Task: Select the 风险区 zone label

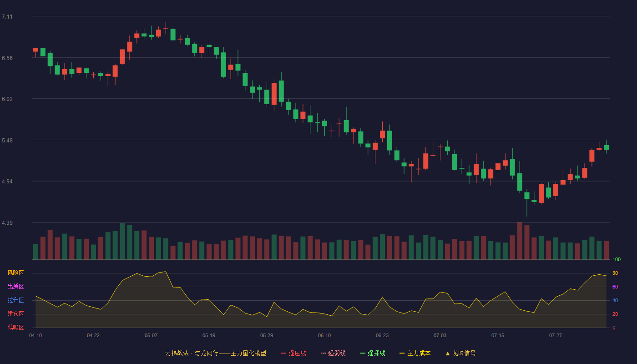Action: (x=15, y=273)
